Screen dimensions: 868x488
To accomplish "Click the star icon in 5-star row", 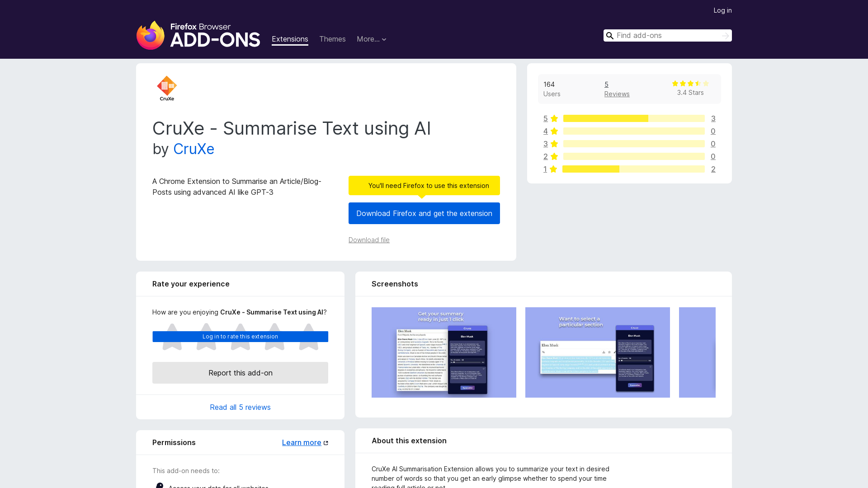I will pyautogui.click(x=554, y=118).
